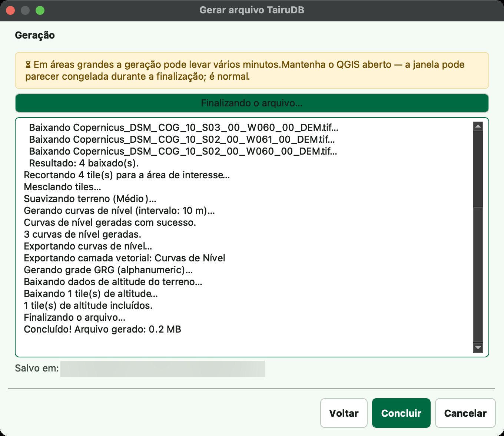Select line 'Baixando 1 tile(s) de altitude...'

91,294
